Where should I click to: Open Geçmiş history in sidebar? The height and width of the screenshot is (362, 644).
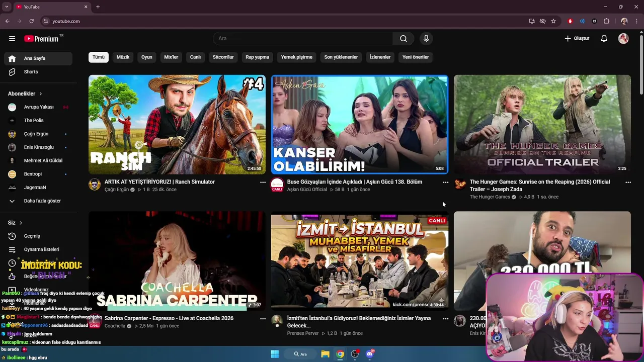tap(38, 236)
